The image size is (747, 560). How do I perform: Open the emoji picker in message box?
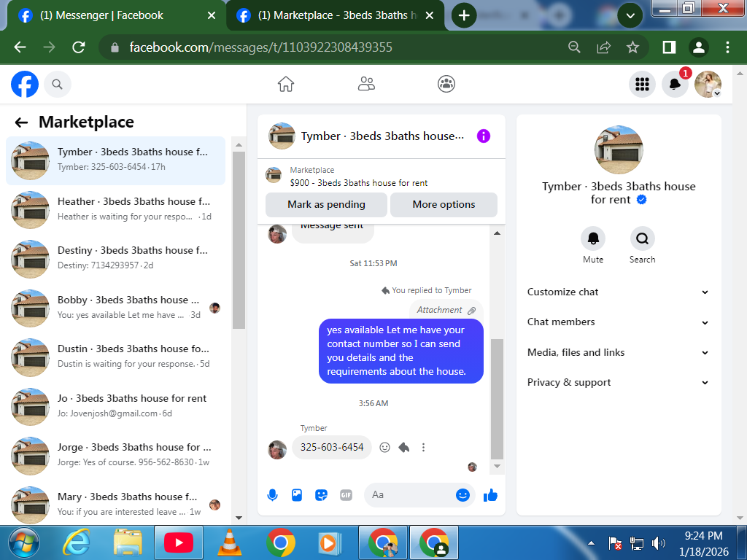[x=462, y=495]
